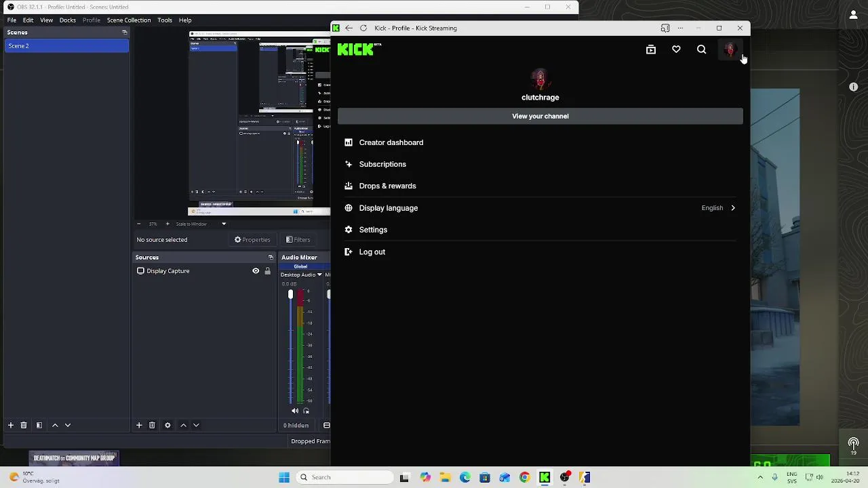Image resolution: width=868 pixels, height=488 pixels.
Task: Toggle Display Capture lock
Action: (x=267, y=271)
